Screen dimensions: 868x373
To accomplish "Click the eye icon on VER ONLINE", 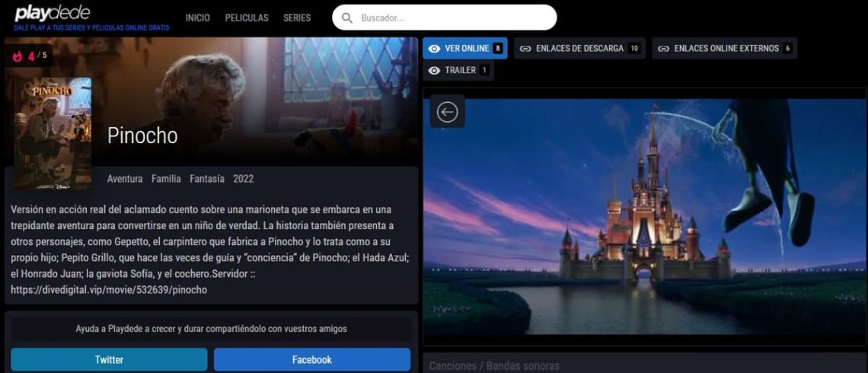I will click(435, 49).
